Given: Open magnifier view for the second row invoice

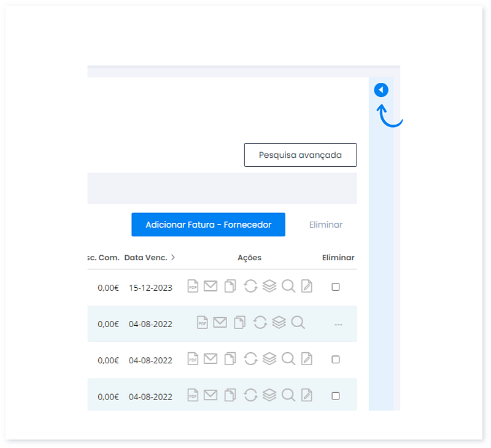Looking at the screenshot, I should (298, 323).
